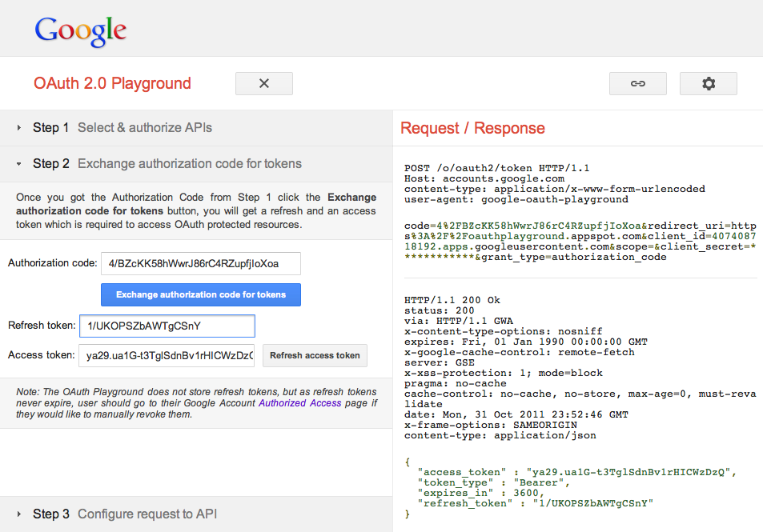763x532 pixels.
Task: Click the via: HTTP/1.1 GWA line
Action: pyautogui.click(x=459, y=321)
